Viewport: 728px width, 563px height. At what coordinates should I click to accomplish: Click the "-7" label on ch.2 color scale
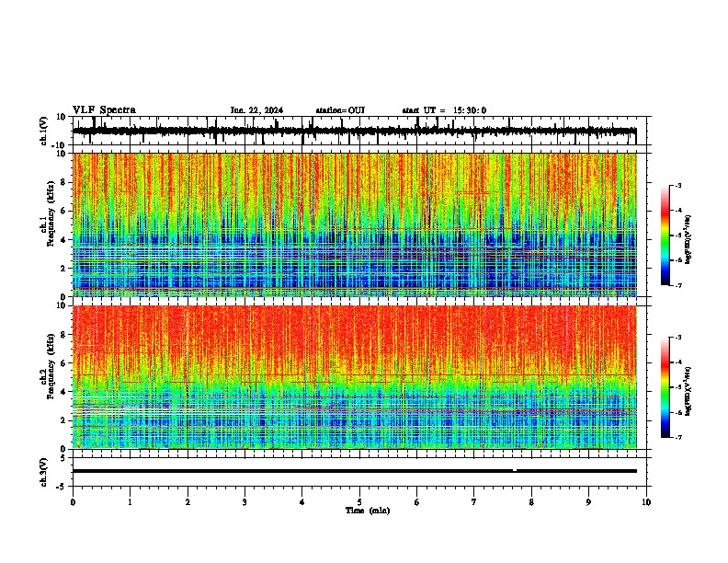[678, 437]
